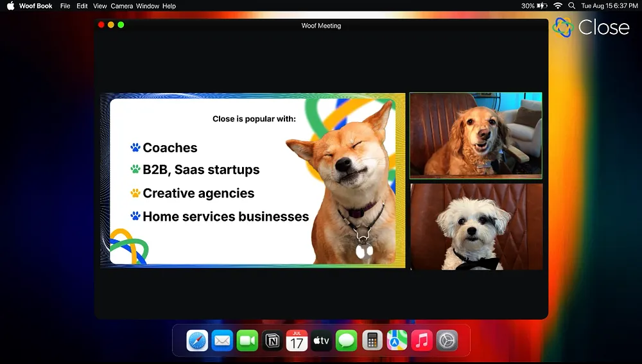Open the File menu
This screenshot has width=642, height=364.
pos(65,6)
